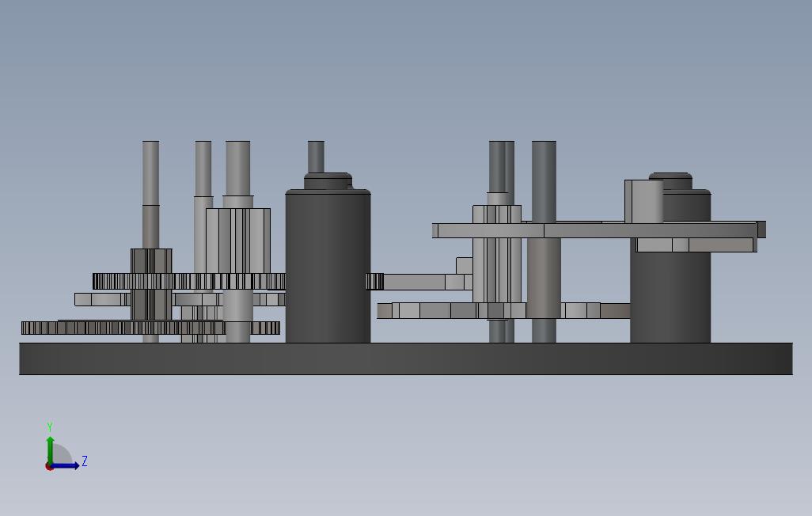
Task: Pick the top cap of the left motor
Action: (328, 181)
